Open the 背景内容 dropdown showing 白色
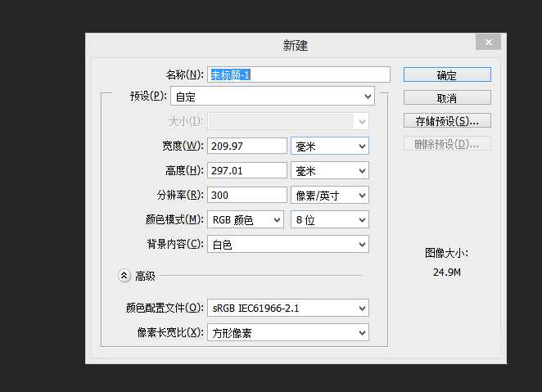Viewport: 542px width, 392px height. 288,244
